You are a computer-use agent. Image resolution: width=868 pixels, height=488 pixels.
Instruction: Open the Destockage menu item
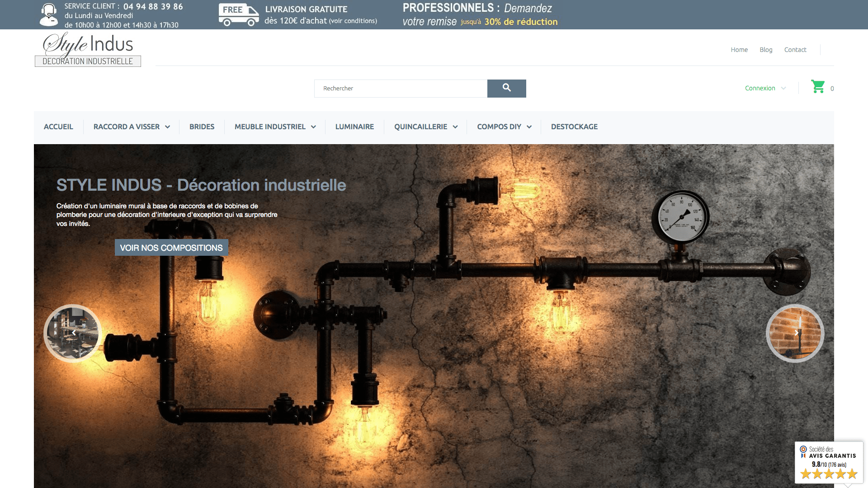(x=574, y=127)
